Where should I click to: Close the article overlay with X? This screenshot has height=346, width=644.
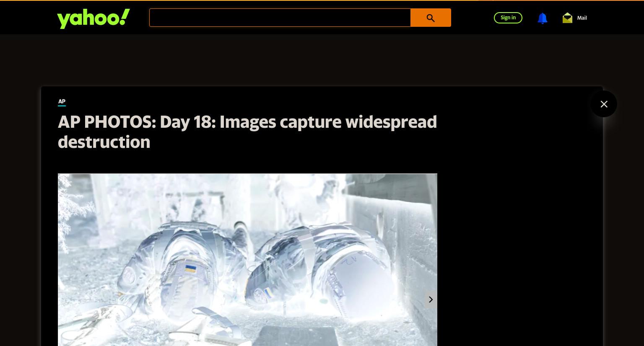[x=604, y=104]
